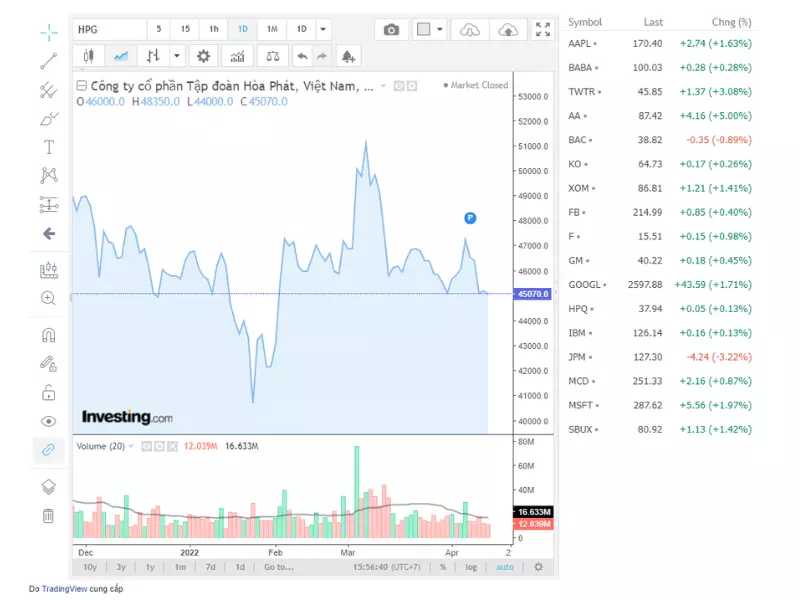Remove the Volume indicator with X

[172, 446]
